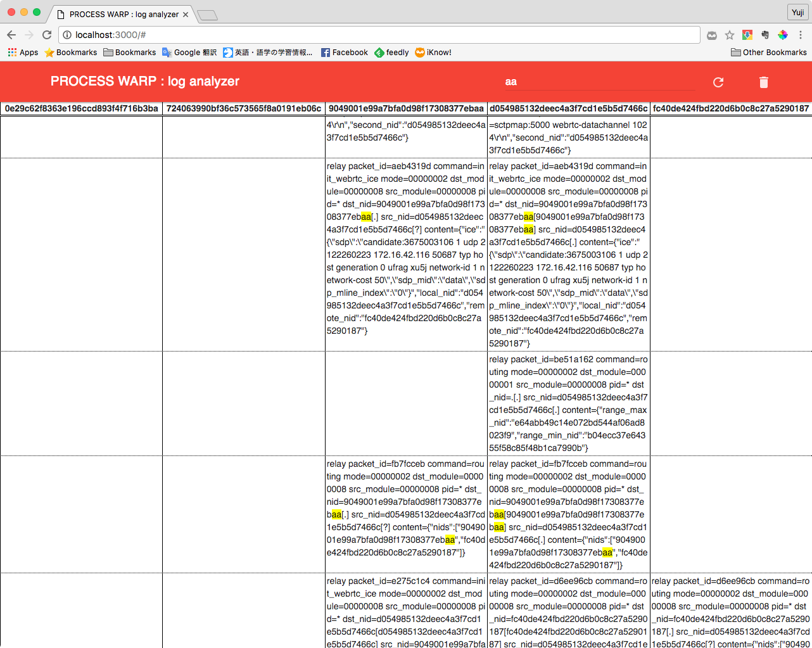Screen dimensions: 812x648
Task: Click packet_id=d6ee96cb cell in d054985 column
Action: (569, 611)
